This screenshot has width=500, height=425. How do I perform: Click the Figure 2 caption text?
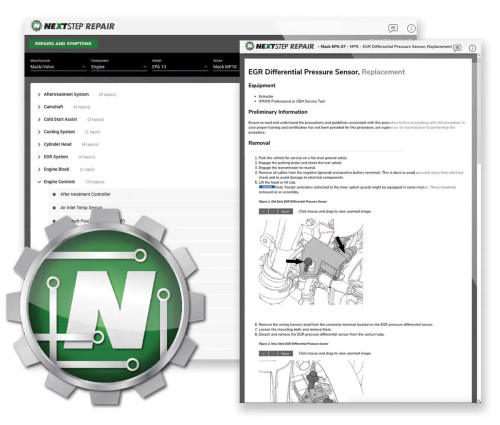pyautogui.click(x=293, y=343)
